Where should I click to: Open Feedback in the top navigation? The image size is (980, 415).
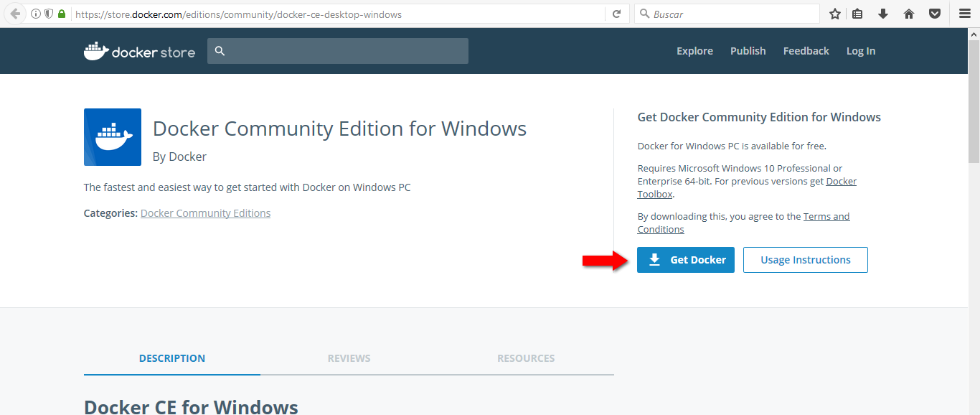coord(806,51)
